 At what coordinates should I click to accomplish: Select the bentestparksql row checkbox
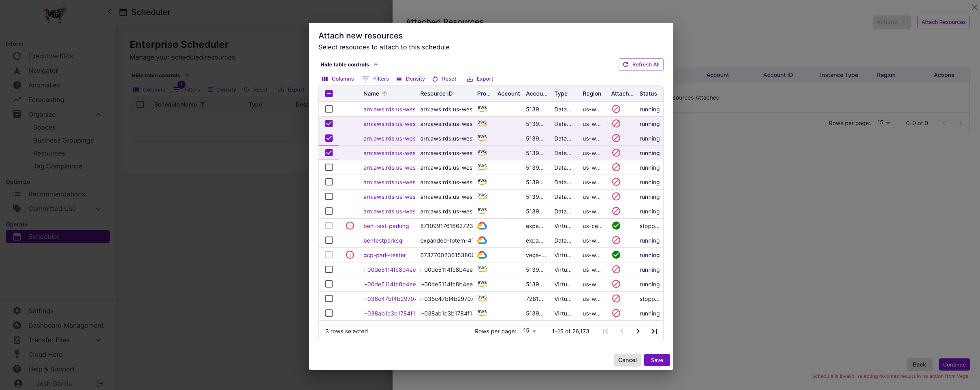click(329, 241)
